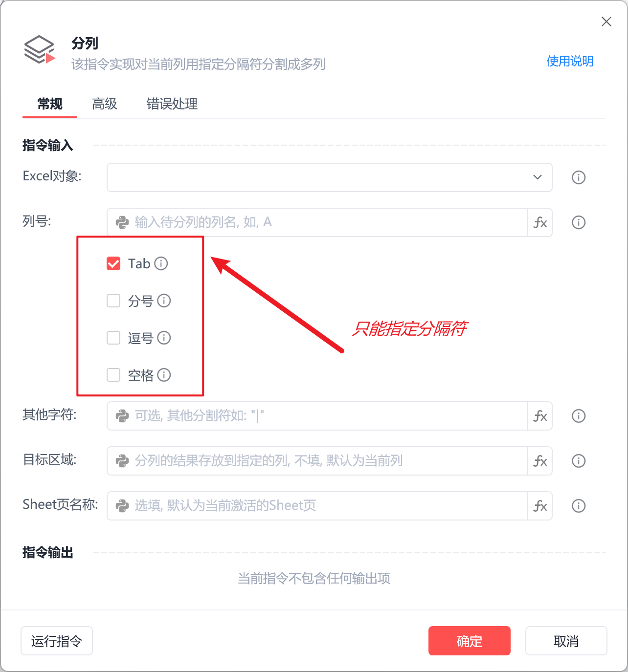The height and width of the screenshot is (672, 628).
Task: Enable the 分号 delimiter checkbox
Action: pos(113,301)
